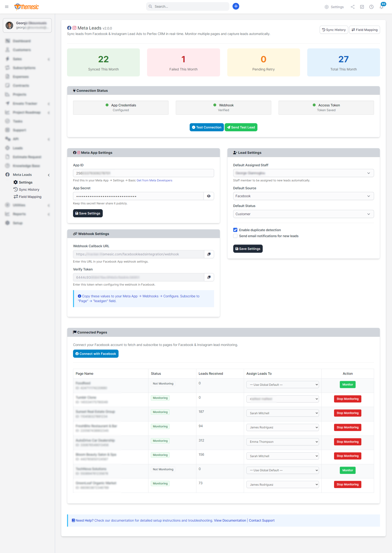The height and width of the screenshot is (553, 392).
Task: Reveal the App Secret with the eye icon
Action: click(209, 196)
